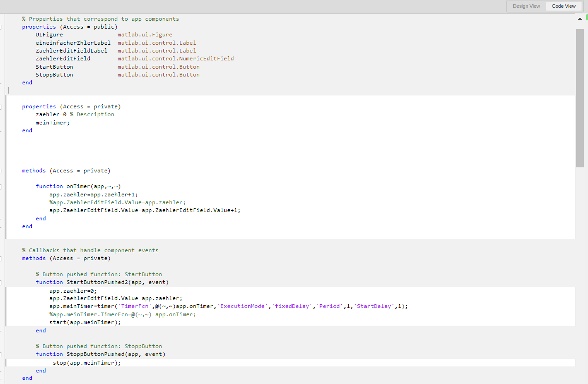Collapse the private properties block

pos(1,106)
